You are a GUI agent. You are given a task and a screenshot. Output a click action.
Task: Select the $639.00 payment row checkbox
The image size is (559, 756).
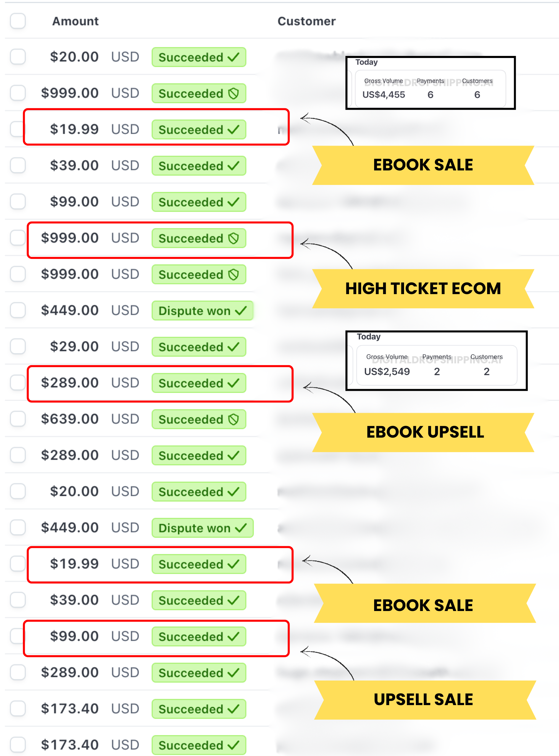pos(17,419)
